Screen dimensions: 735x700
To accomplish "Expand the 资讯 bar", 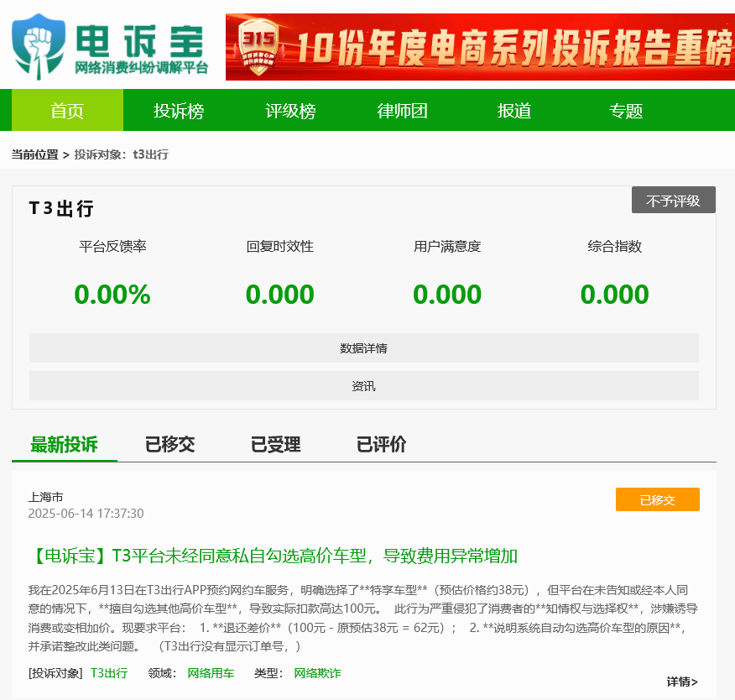I will point(364,386).
